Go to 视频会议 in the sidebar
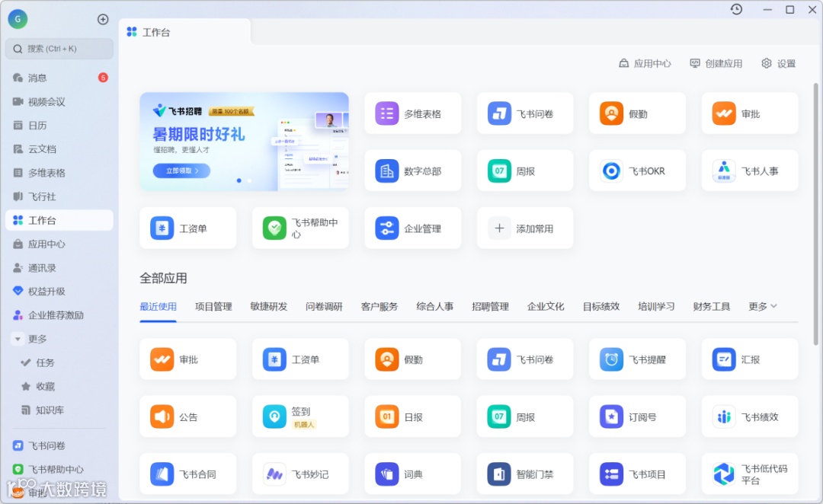Viewport: 823px width, 504px height. coord(59,102)
